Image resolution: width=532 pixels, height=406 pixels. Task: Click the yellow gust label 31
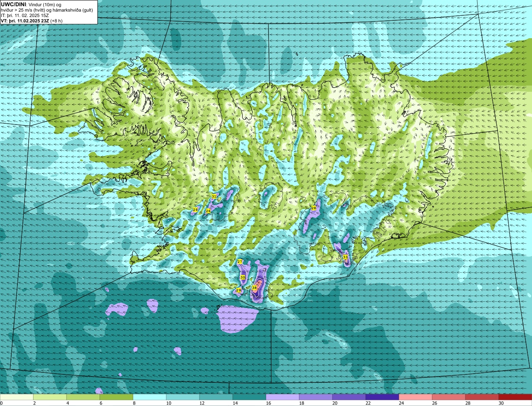tap(214, 196)
